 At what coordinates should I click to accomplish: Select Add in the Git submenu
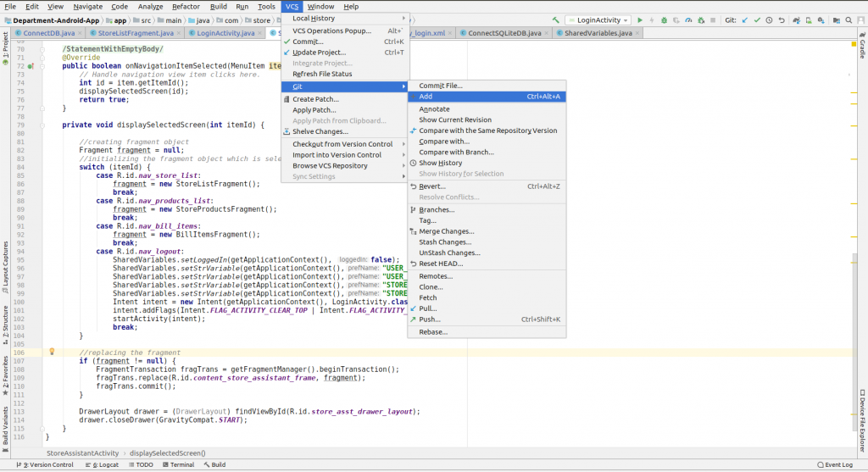coord(487,97)
